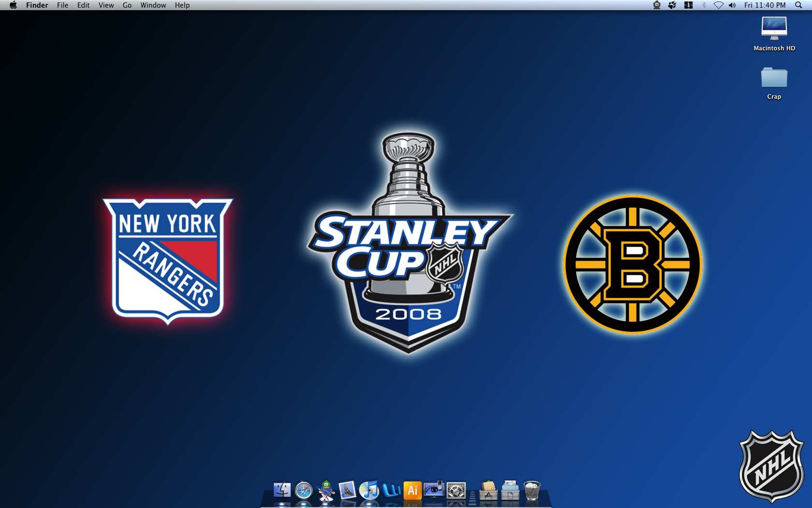Open the Spaces menu bar icon
812x508 pixels.
point(689,5)
